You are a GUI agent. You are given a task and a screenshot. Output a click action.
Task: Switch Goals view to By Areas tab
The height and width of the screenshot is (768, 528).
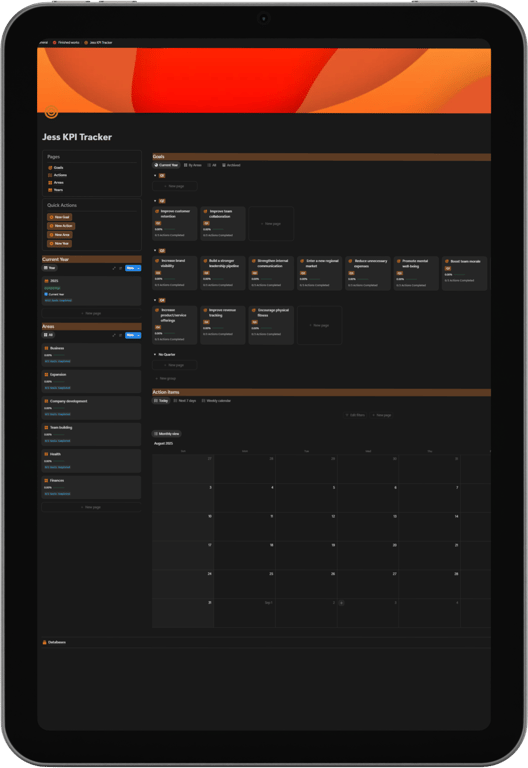click(193, 165)
